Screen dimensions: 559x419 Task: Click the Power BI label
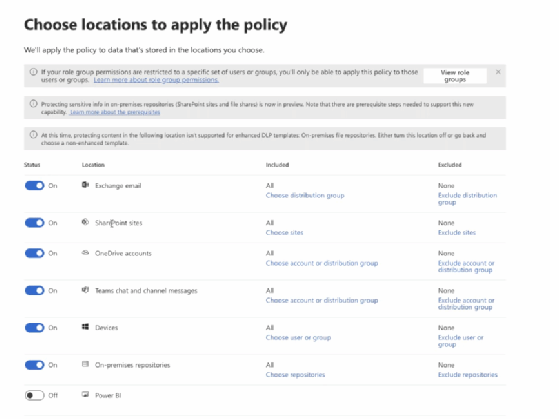click(x=108, y=395)
